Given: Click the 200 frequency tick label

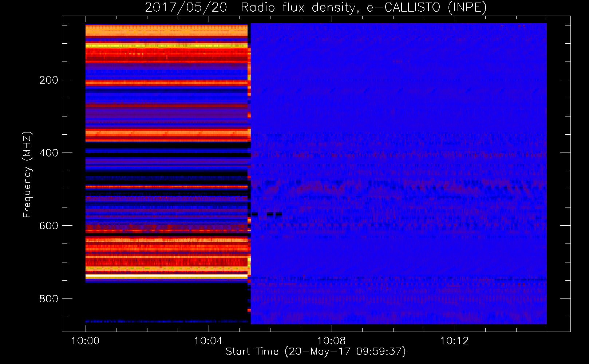Looking at the screenshot, I should [x=49, y=80].
